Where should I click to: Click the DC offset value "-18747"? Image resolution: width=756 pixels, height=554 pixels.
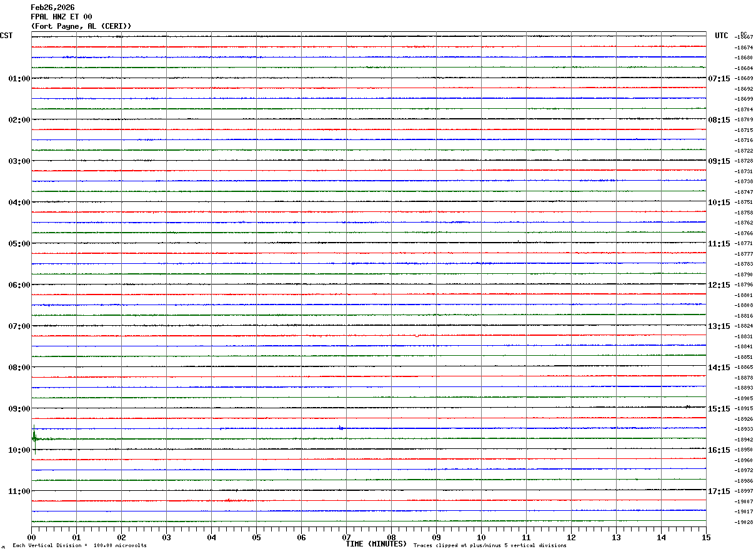(744, 192)
